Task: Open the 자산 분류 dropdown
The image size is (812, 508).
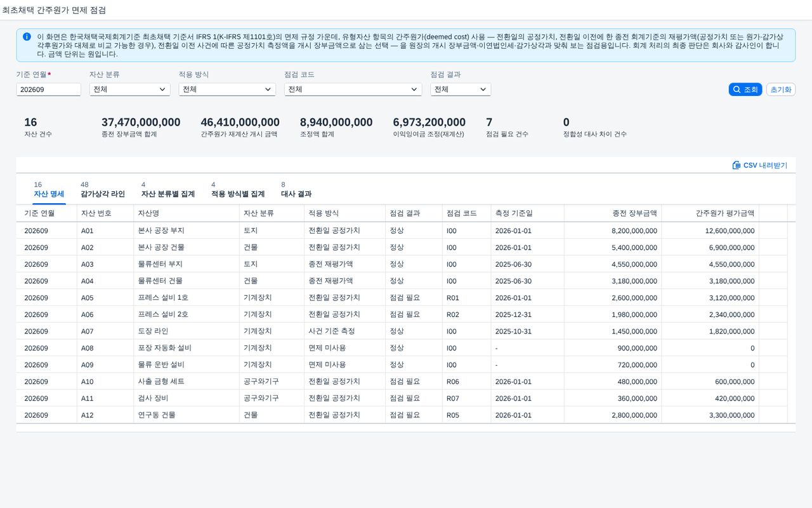Action: (129, 90)
